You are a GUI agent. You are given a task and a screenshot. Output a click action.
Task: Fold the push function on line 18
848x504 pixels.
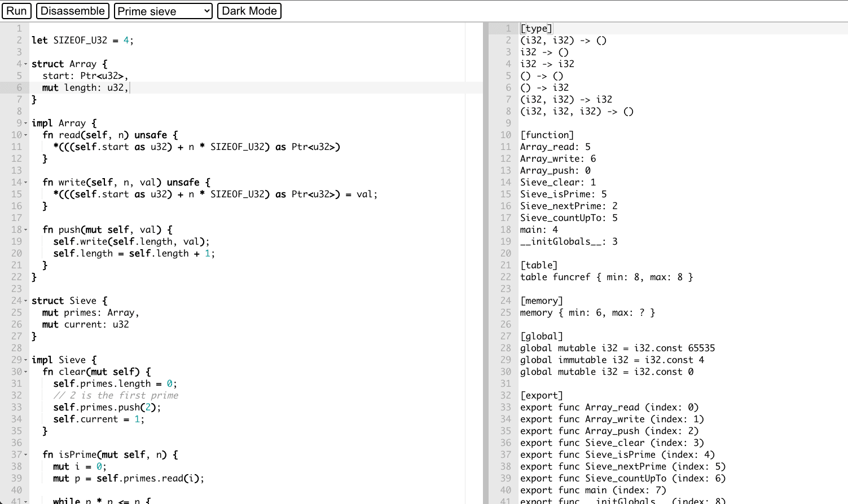coord(26,230)
